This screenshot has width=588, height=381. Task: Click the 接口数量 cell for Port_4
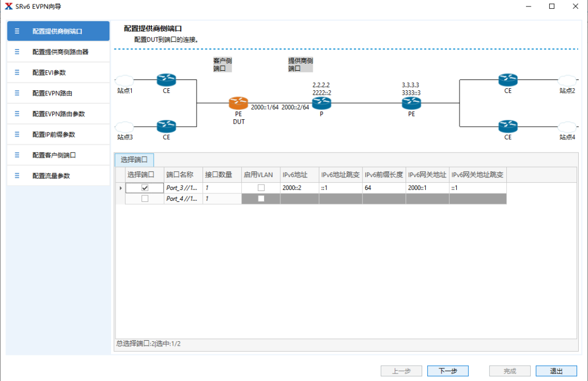pyautogui.click(x=222, y=199)
